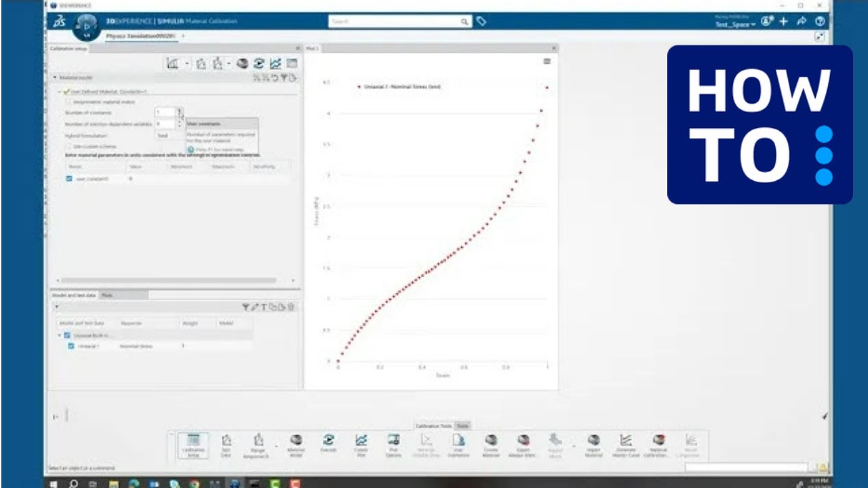Screen dimensions: 868x488
Task: Toggle Use custom scheme checkbox
Action: [67, 146]
